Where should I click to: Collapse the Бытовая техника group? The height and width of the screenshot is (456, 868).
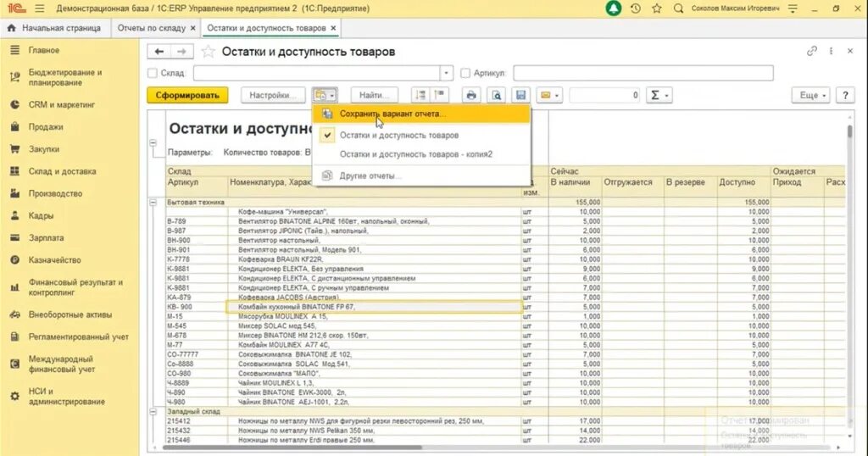click(153, 203)
